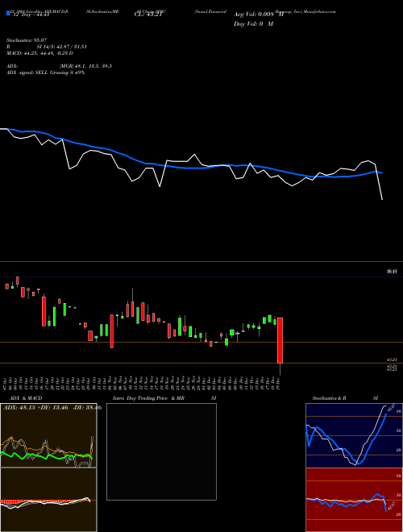Viewport: 403px width, 532px height.
Task: Click the 'Day Vol: 0 M' text
Action: (x=253, y=23)
